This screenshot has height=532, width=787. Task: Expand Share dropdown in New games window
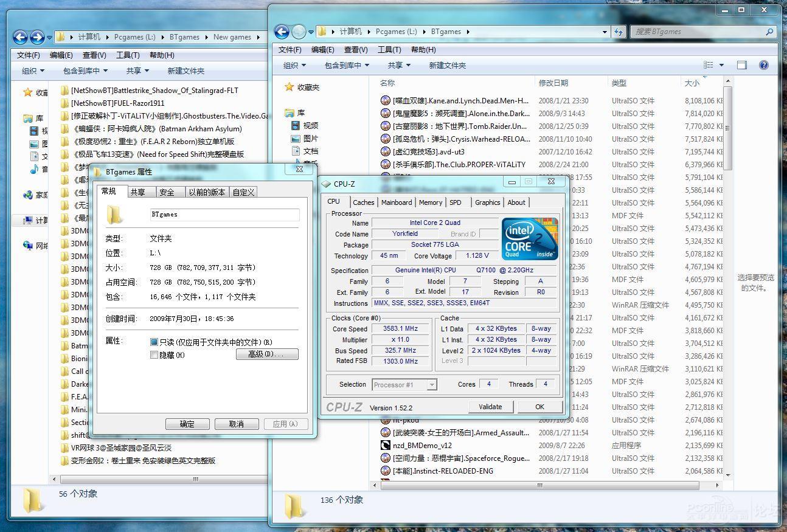(137, 71)
